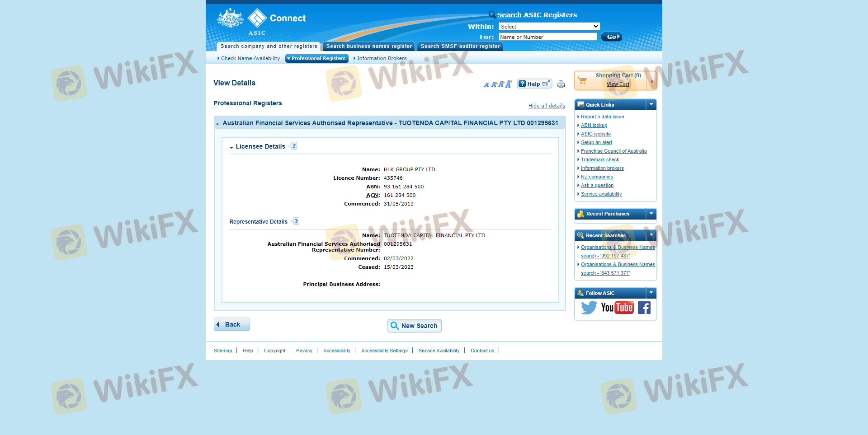Click the Licensee Details help question icon
Screen dimensions: 868x435
pos(294,146)
